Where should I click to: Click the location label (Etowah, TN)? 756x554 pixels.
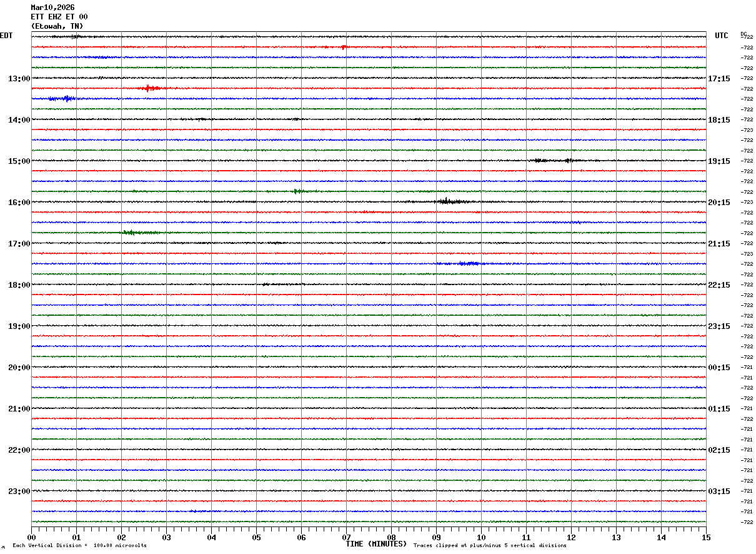57,26
